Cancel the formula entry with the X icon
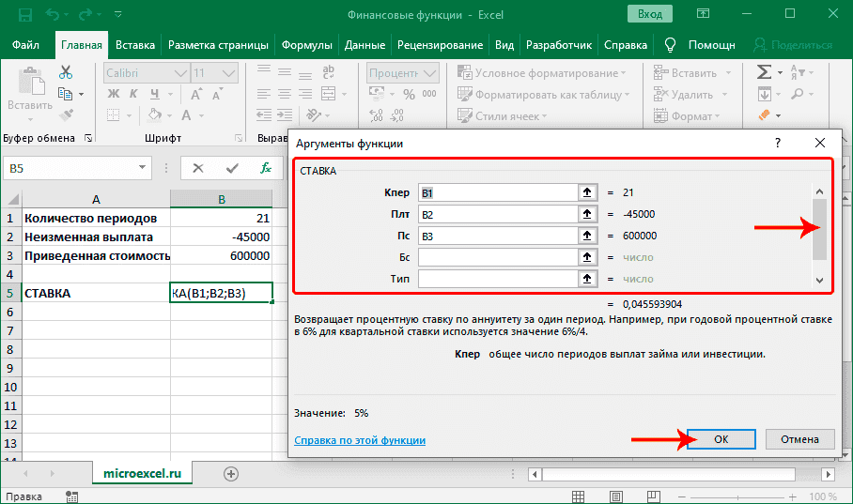The height and width of the screenshot is (504, 853). coord(198,168)
